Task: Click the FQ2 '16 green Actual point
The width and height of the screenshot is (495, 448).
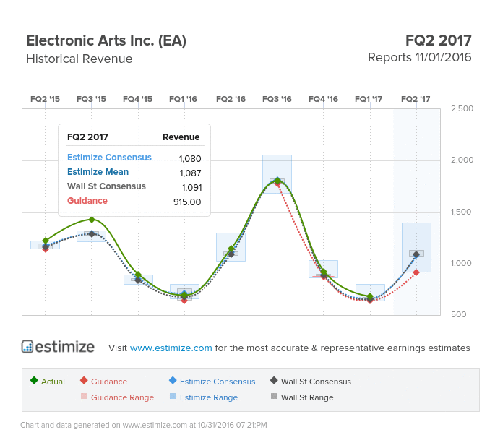Action: (x=231, y=249)
